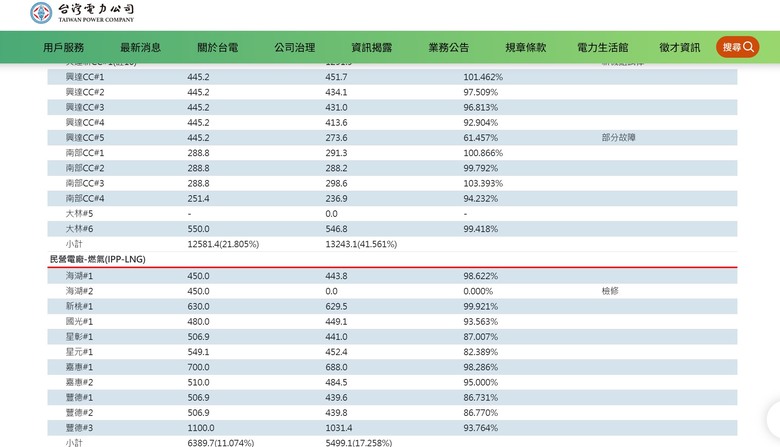780x447 pixels.
Task: Open the 搜尋 search button
Action: (x=737, y=47)
